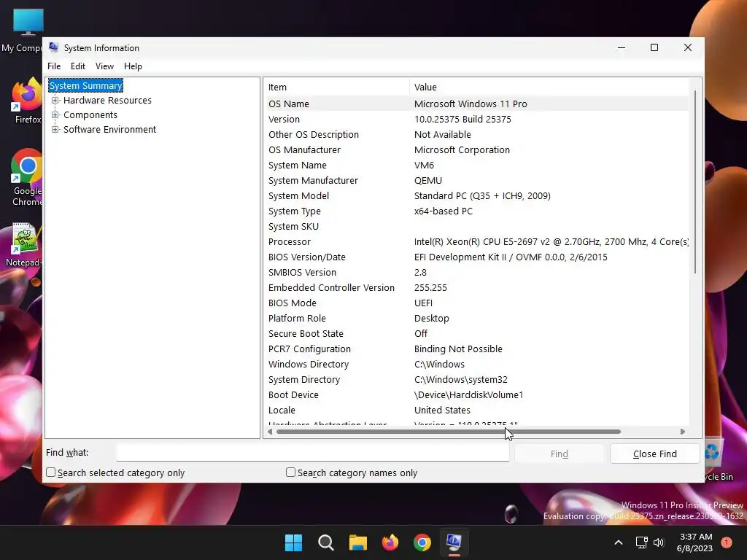The image size is (747, 560).
Task: Click the Value column header
Action: point(549,87)
